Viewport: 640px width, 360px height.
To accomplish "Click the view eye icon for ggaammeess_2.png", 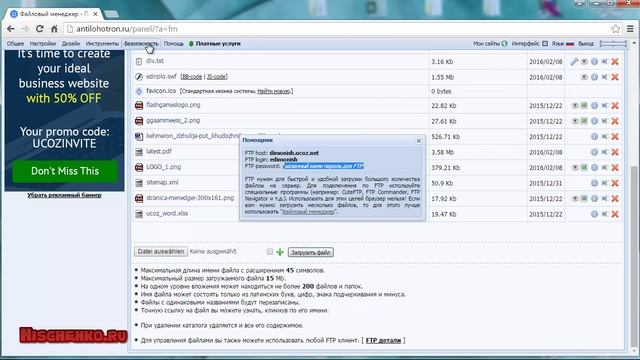I will coord(575,121).
